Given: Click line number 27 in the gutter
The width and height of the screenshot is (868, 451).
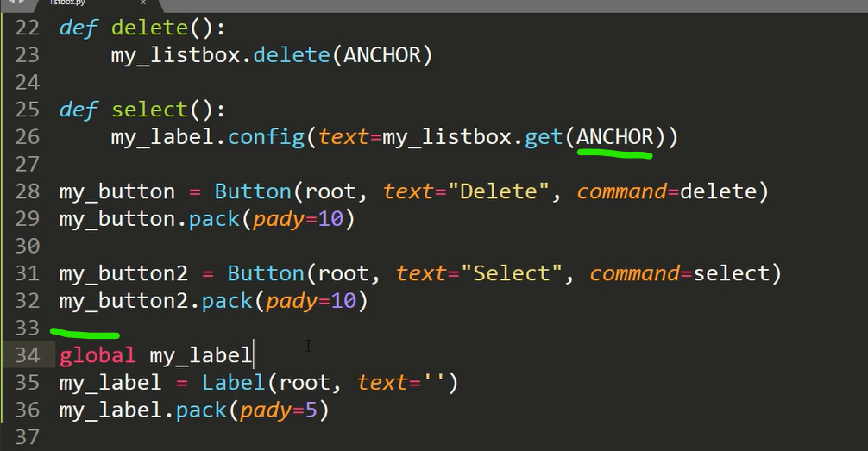Looking at the screenshot, I should tap(28, 165).
